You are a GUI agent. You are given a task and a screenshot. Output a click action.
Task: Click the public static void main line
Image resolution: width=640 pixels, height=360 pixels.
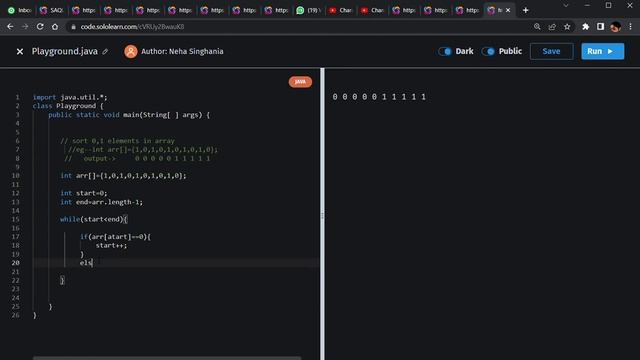(x=129, y=115)
